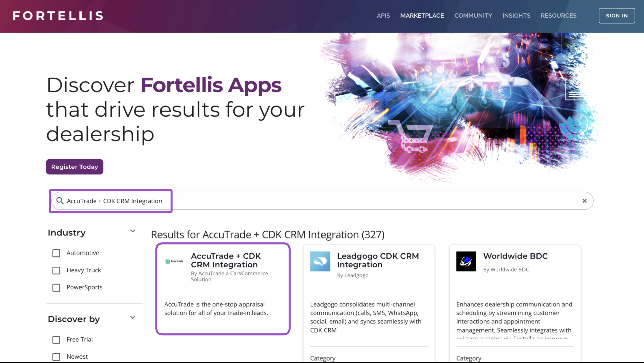
Task: Click Category label on Leadgogo card
Action: pyautogui.click(x=323, y=358)
